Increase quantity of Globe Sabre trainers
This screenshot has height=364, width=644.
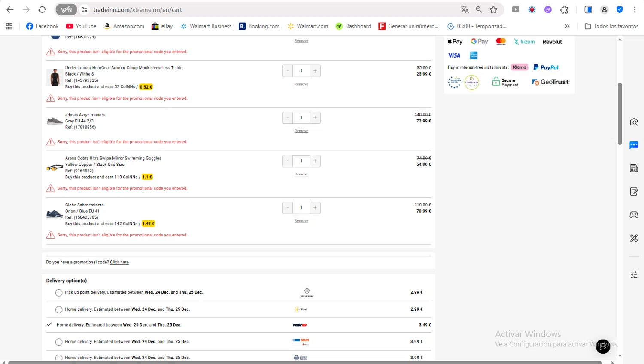[x=315, y=208]
